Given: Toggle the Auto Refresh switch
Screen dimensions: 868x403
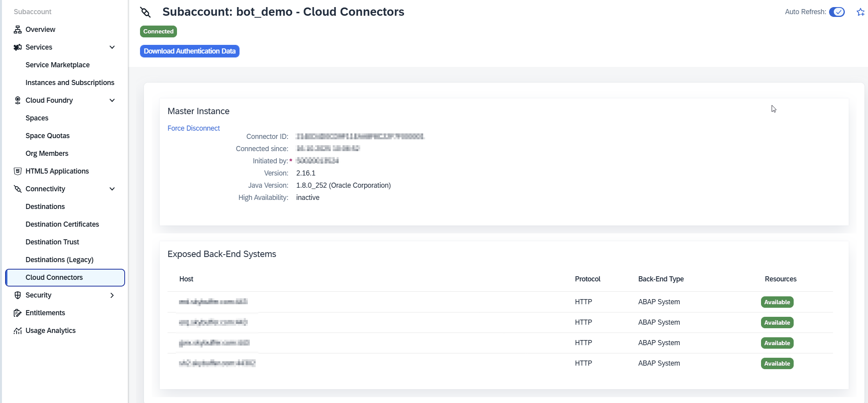Looking at the screenshot, I should (837, 12).
